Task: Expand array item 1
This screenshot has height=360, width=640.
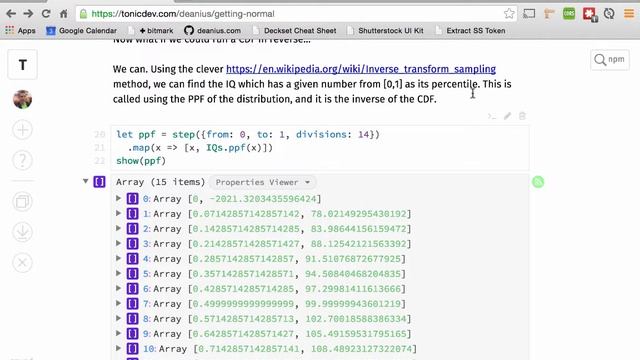Action: (x=118, y=213)
